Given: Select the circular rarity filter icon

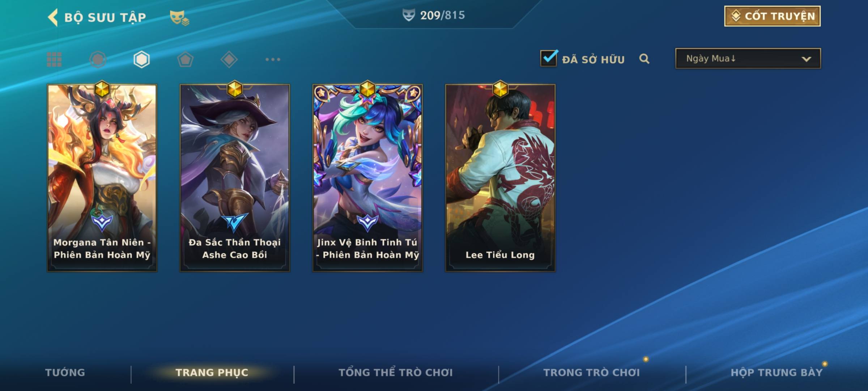Looking at the screenshot, I should pyautogui.click(x=98, y=59).
